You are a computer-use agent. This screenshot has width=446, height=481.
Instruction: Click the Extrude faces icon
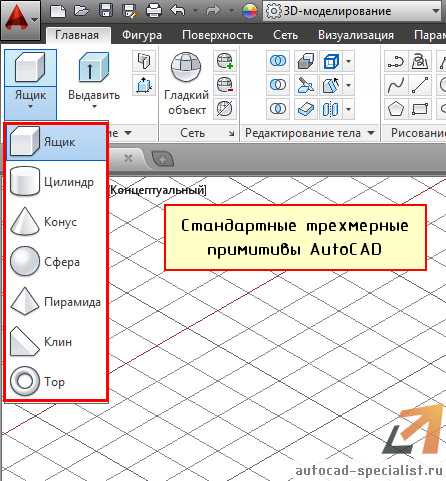pos(331,85)
